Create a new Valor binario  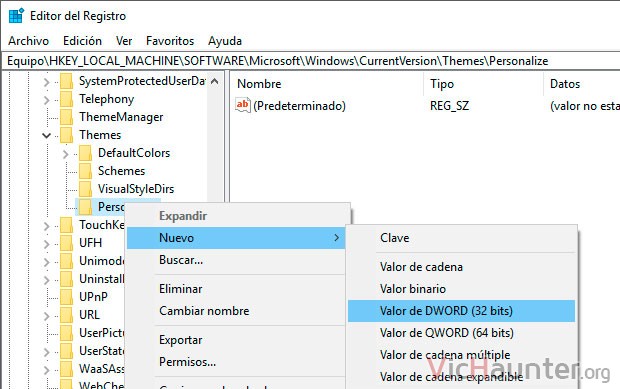461,289
